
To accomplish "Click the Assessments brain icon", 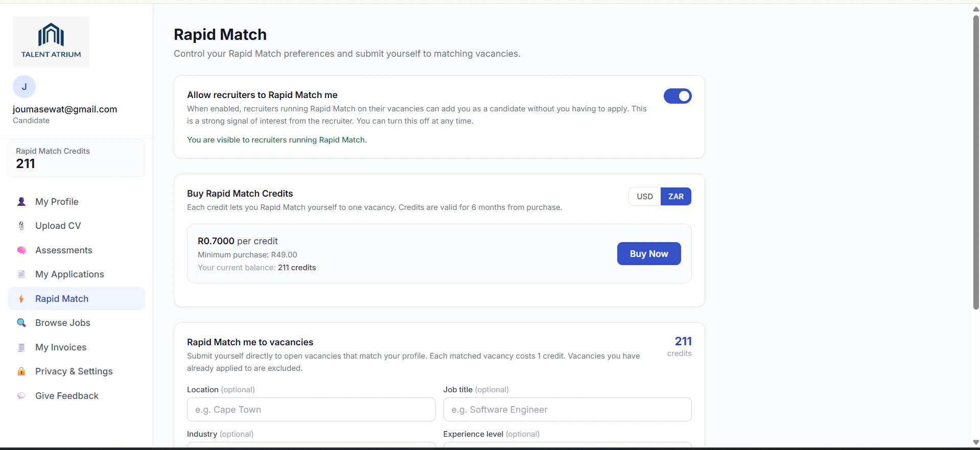I will (x=21, y=250).
